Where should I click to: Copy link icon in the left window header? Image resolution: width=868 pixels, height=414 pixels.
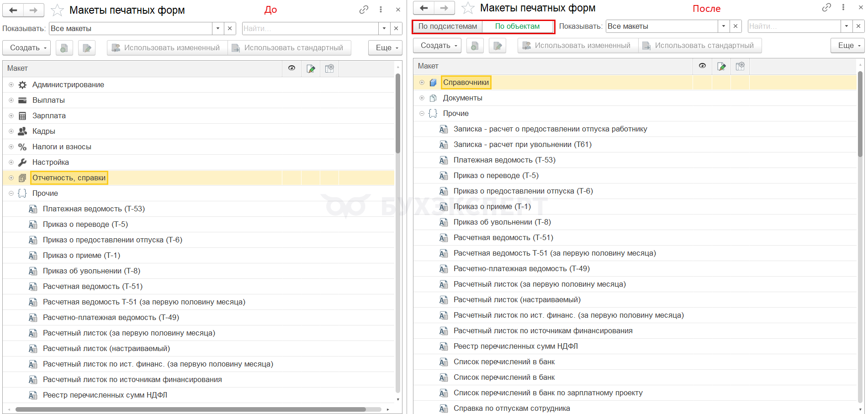point(364,10)
